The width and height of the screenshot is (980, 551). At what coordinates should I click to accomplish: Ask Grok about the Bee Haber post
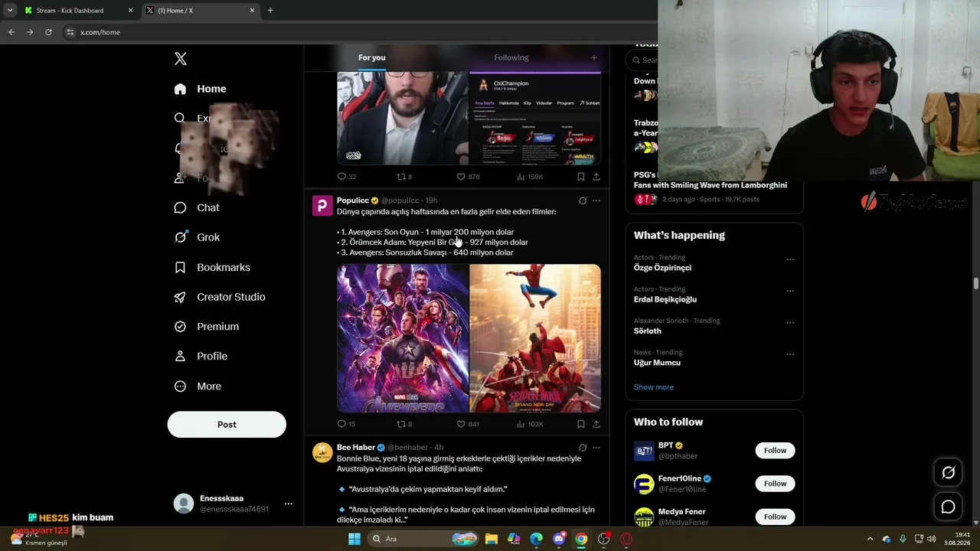point(583,448)
